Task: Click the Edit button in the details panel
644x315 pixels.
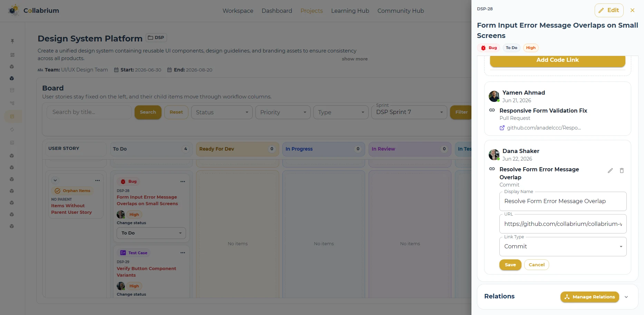Action: click(609, 10)
